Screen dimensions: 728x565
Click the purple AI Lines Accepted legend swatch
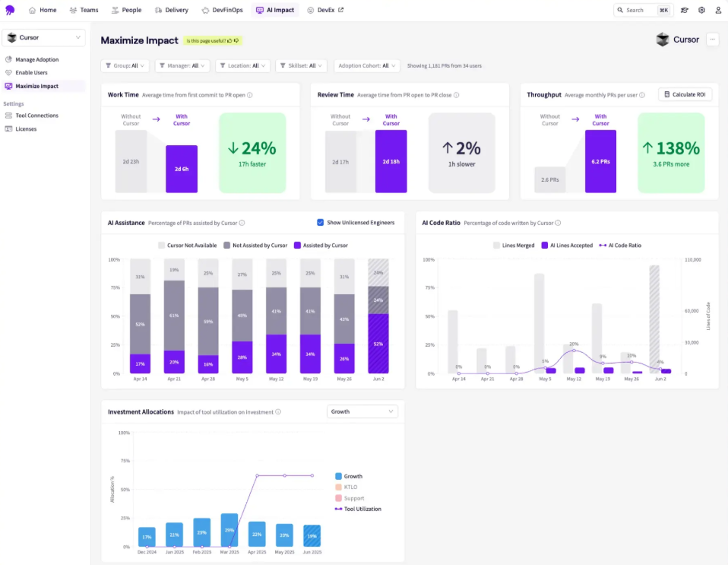pyautogui.click(x=545, y=246)
